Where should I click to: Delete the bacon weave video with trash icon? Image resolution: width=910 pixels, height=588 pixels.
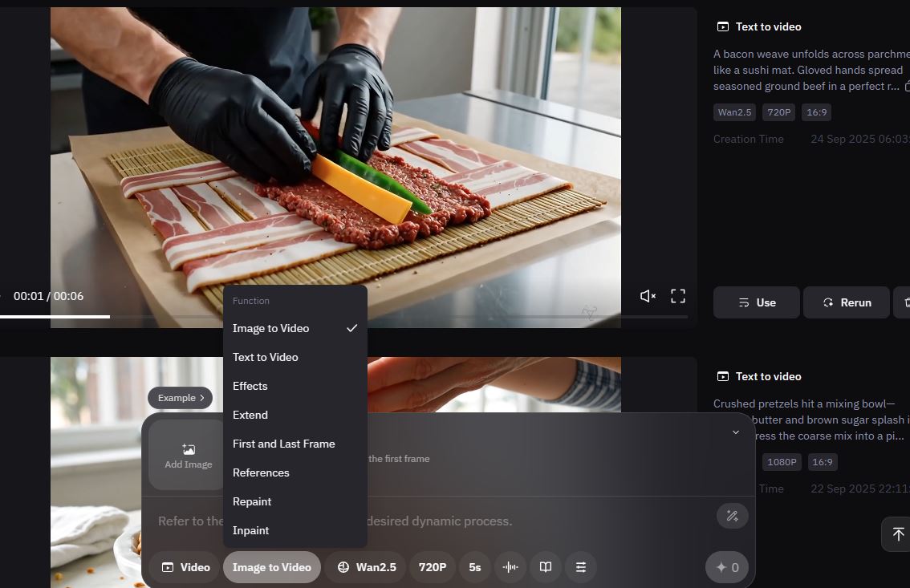click(x=905, y=302)
